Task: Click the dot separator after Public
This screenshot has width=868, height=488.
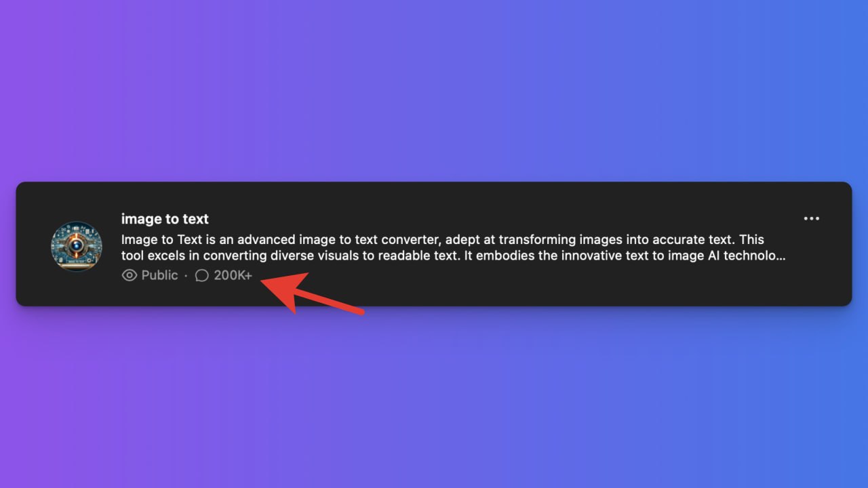Action: [x=186, y=276]
